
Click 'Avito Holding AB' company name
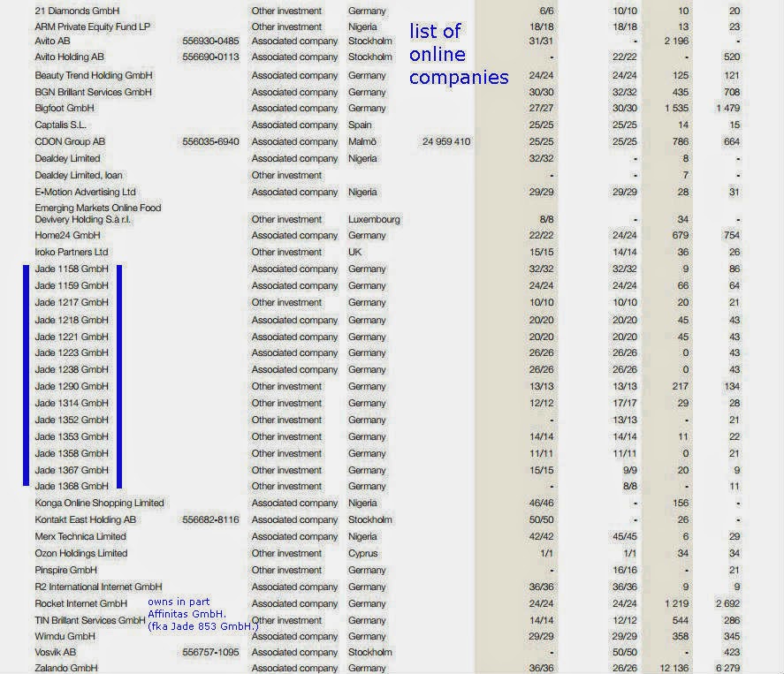click(70, 57)
